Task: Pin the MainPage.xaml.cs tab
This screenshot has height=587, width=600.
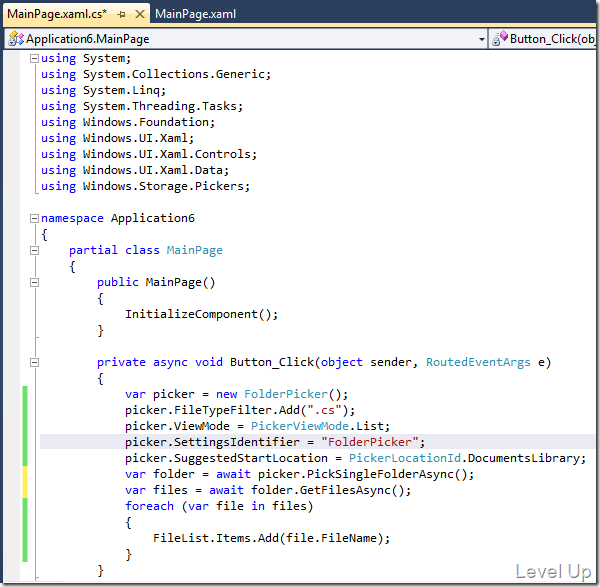Action: 121,15
